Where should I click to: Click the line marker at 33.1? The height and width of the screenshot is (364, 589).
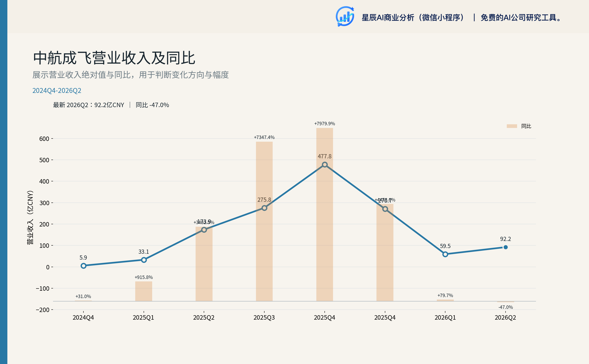tap(144, 260)
